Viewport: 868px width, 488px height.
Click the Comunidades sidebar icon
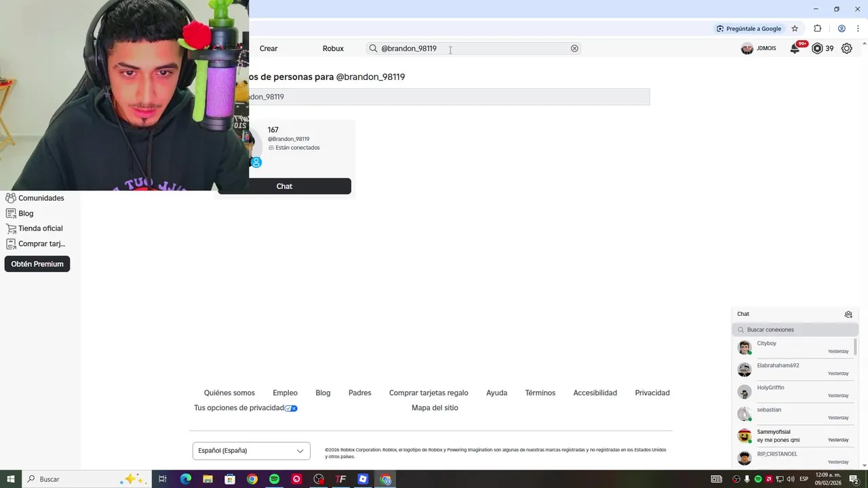pyautogui.click(x=10, y=198)
